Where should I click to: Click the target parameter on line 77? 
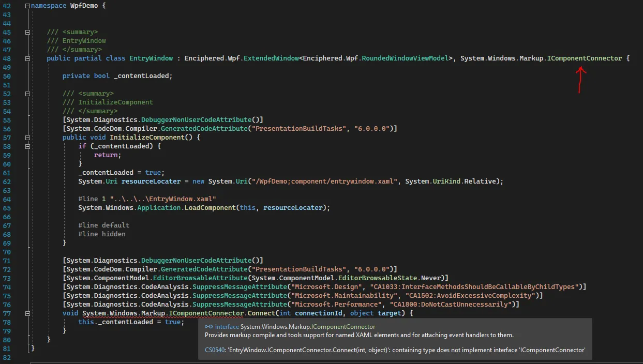point(389,313)
